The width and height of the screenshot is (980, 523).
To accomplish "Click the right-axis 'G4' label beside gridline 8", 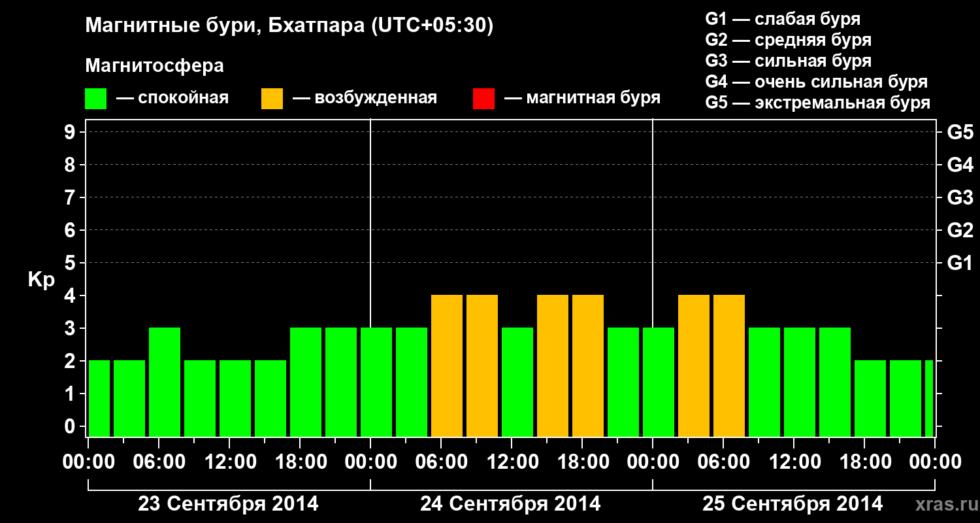I will point(960,165).
